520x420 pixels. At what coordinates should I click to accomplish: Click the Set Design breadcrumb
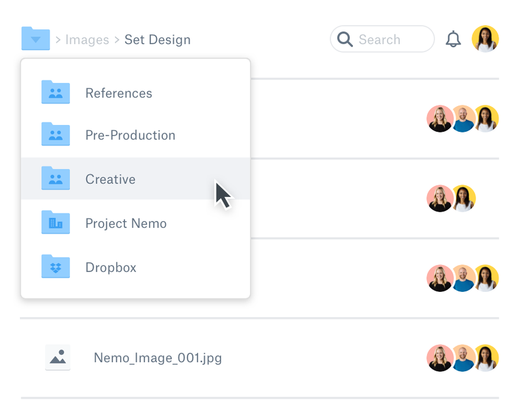157,40
